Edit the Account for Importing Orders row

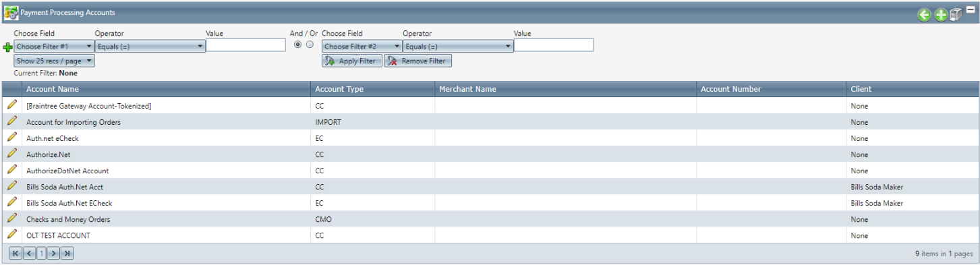pyautogui.click(x=11, y=121)
